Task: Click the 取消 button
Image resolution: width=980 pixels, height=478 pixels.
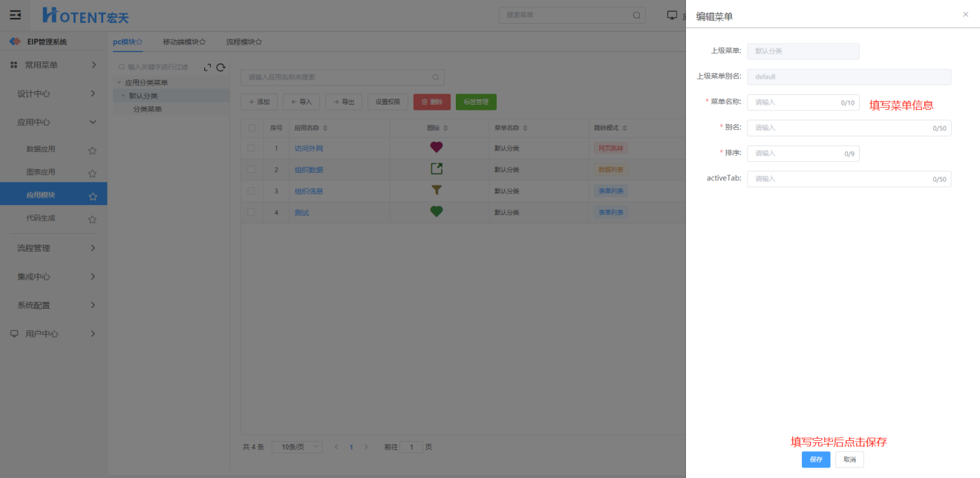Action: [x=850, y=459]
